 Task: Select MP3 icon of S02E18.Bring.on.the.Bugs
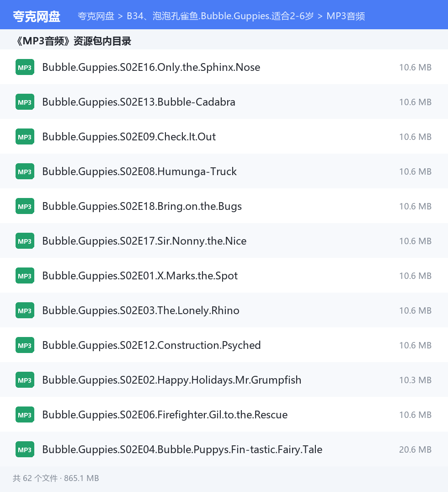tap(25, 206)
